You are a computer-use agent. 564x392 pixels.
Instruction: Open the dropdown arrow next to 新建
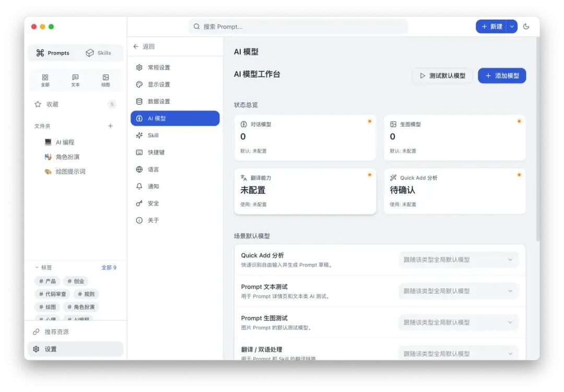point(512,27)
